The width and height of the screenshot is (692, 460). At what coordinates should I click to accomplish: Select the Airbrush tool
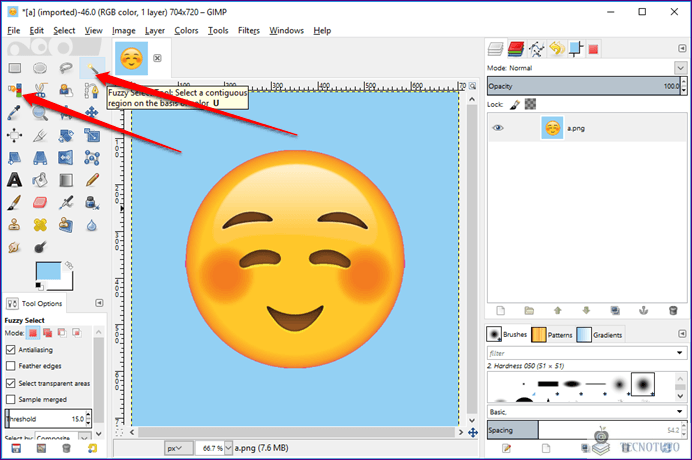click(66, 203)
